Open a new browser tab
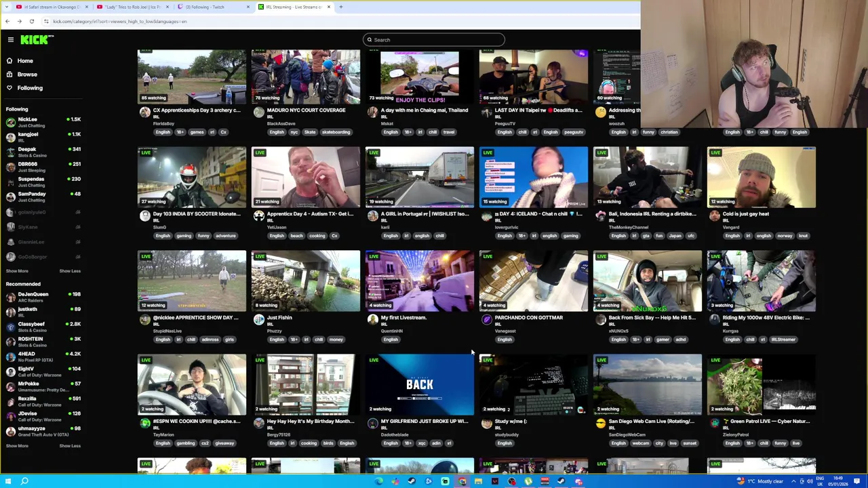This screenshot has height=488, width=868. click(341, 7)
